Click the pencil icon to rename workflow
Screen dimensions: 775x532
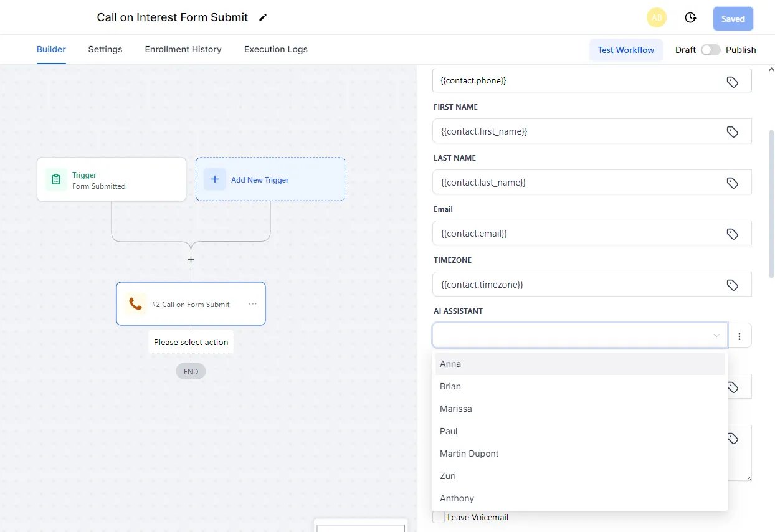point(263,17)
